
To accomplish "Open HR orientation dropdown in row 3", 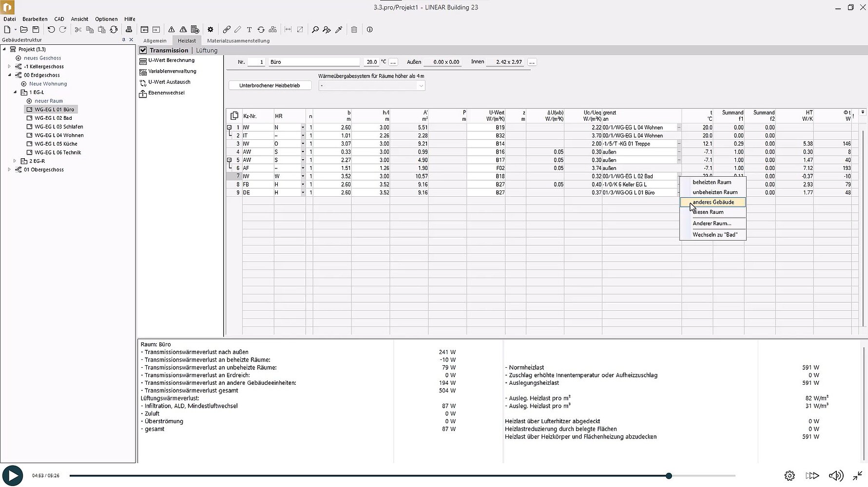I will coord(303,144).
